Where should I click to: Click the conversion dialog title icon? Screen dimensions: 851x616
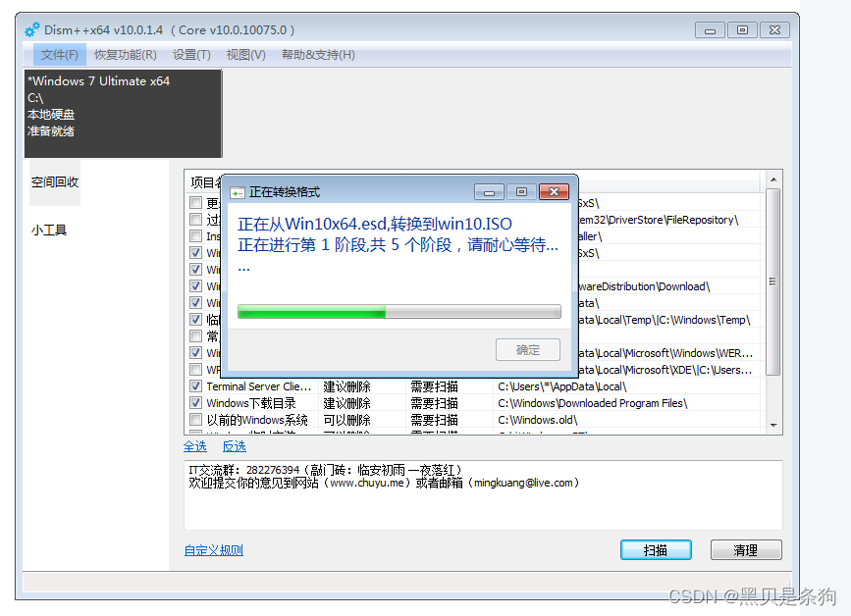(238, 192)
